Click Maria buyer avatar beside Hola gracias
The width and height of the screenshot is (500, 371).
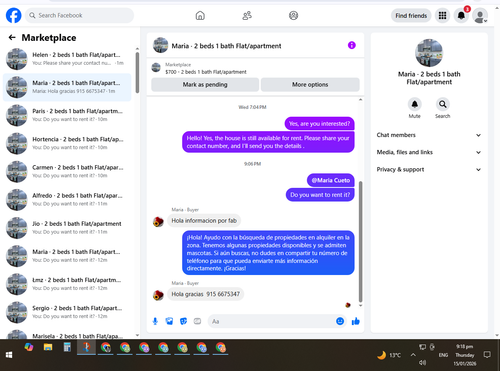click(158, 295)
